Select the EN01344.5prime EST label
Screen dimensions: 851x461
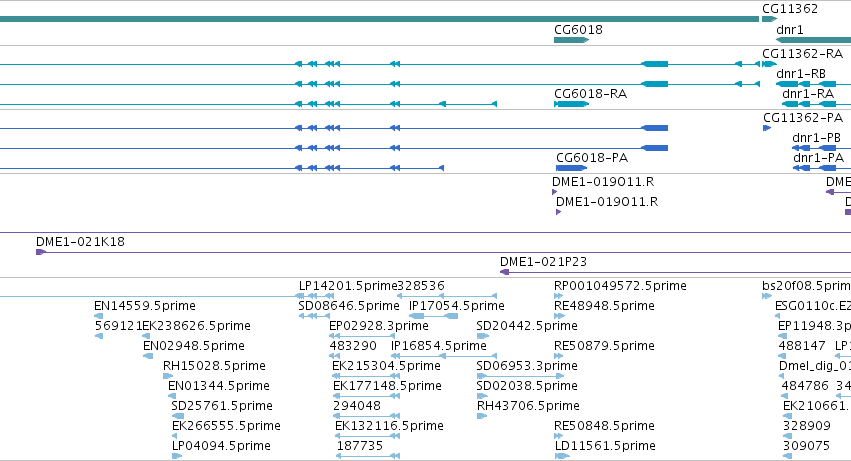(x=219, y=387)
